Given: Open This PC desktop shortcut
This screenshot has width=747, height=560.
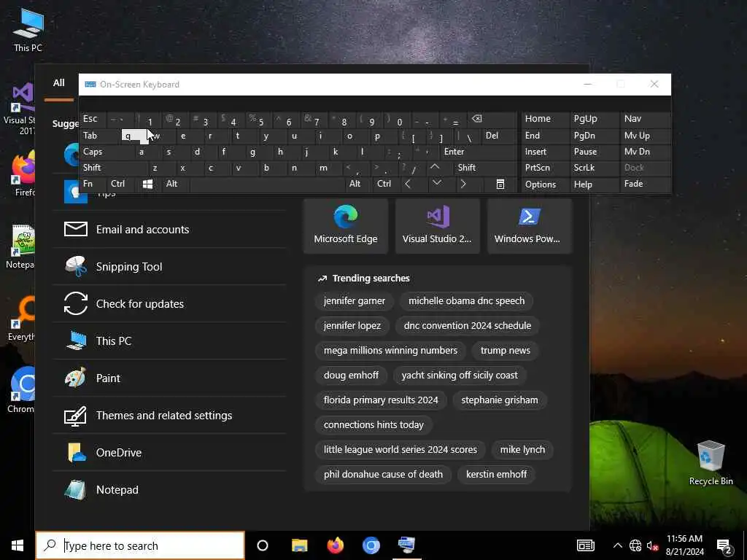Looking at the screenshot, I should (x=28, y=29).
